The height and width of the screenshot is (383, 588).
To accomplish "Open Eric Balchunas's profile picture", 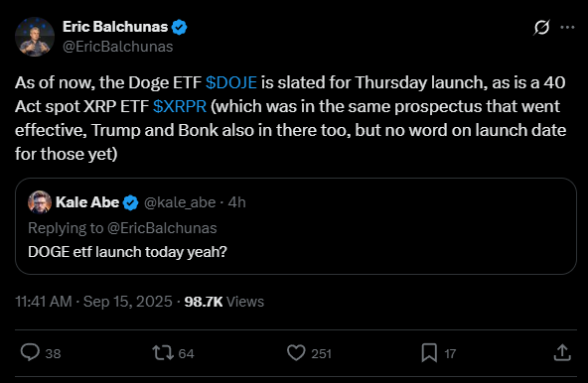I will pos(35,37).
